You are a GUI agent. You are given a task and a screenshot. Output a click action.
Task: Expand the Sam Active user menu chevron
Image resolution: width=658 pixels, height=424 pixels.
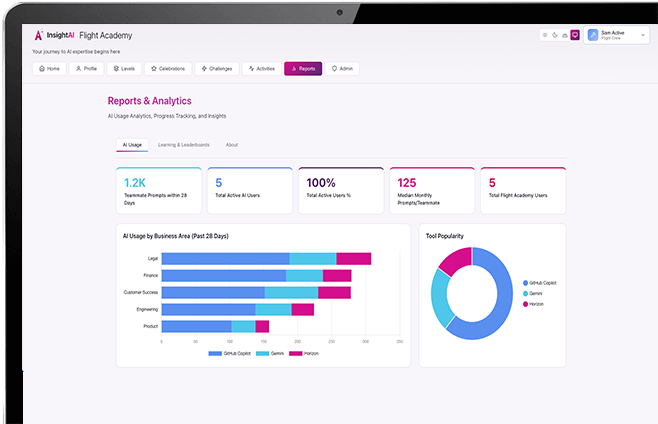[642, 35]
